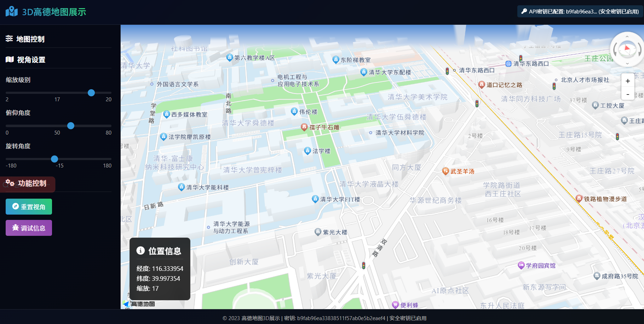This screenshot has height=324, width=644.
Task: Select the 武圣羊汤 restaurant marker
Action: (446, 171)
